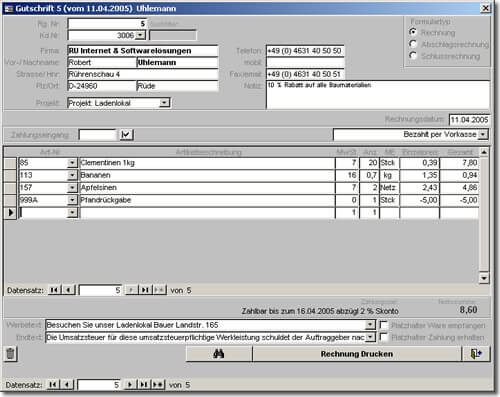Go to last record in subform navigator

click(145, 290)
